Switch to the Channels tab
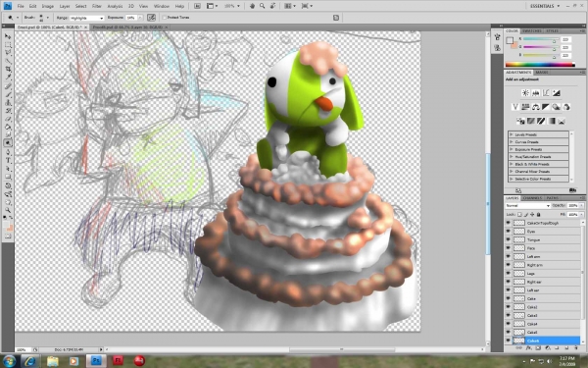This screenshot has width=588, height=368. 532,198
